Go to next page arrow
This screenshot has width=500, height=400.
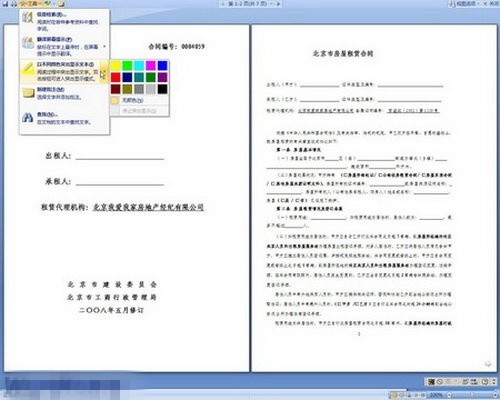(x=278, y=4)
